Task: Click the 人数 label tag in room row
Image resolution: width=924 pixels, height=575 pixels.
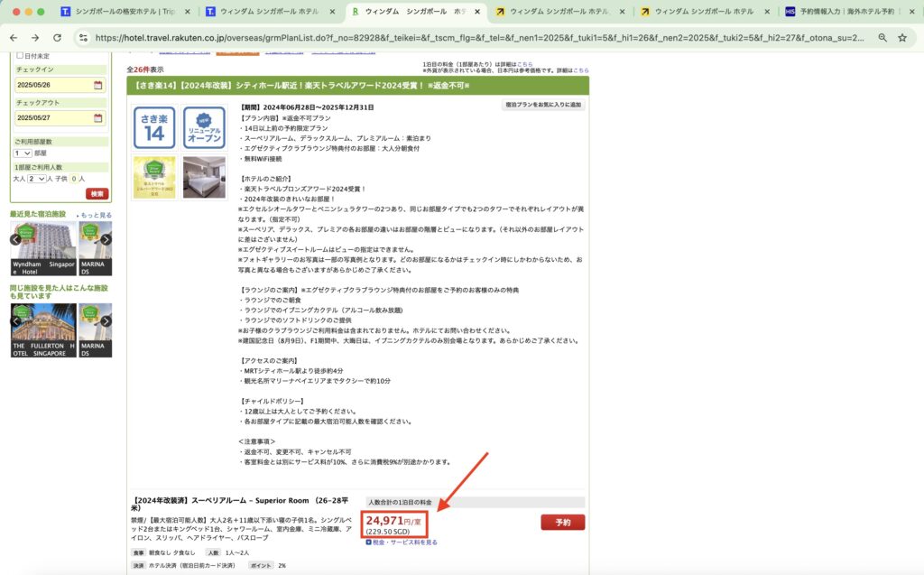Action: click(x=213, y=552)
